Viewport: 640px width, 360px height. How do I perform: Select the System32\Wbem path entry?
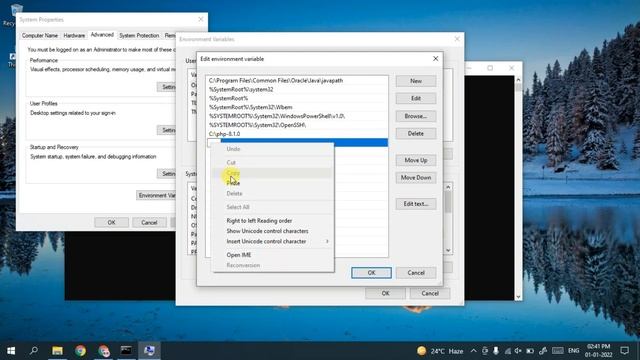coord(297,107)
